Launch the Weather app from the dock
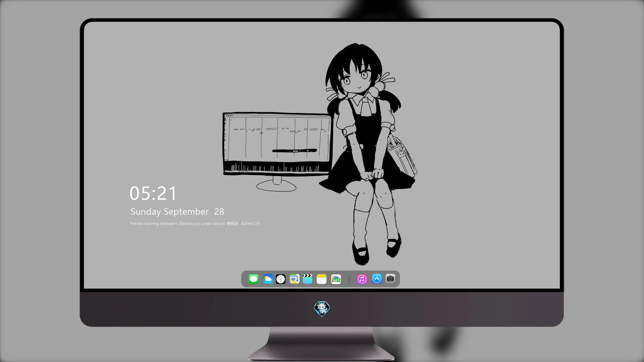 (x=268, y=279)
